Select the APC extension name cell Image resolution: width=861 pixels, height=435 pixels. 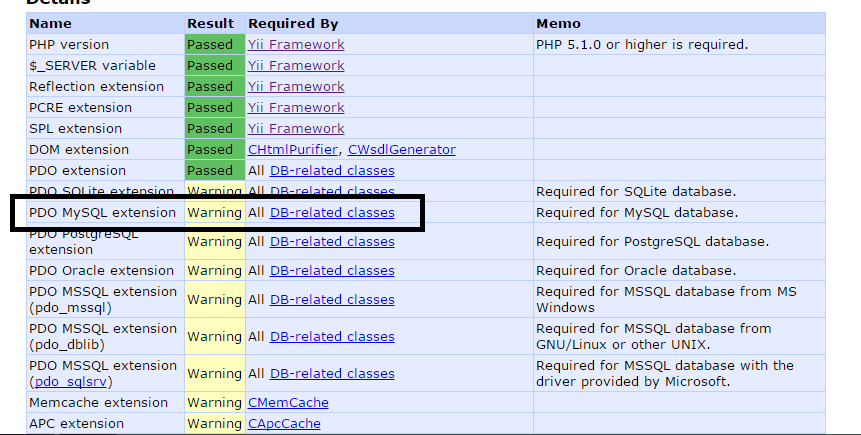105,423
